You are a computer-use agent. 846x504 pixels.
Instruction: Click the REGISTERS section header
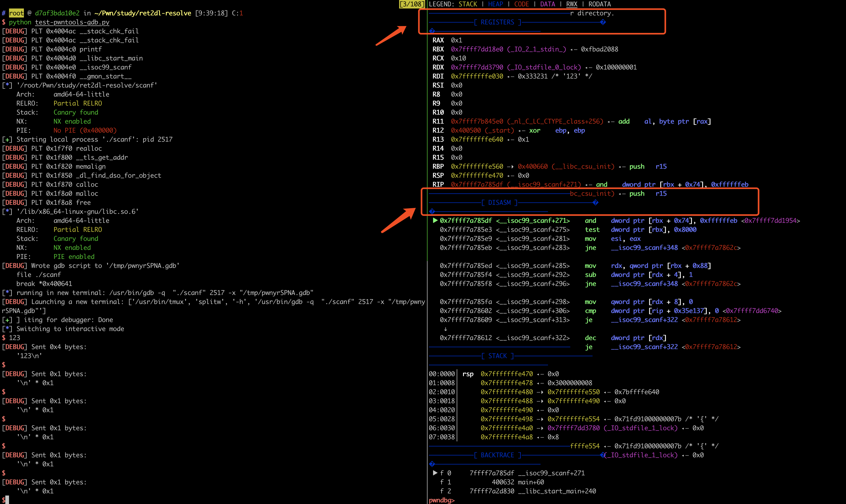[497, 22]
